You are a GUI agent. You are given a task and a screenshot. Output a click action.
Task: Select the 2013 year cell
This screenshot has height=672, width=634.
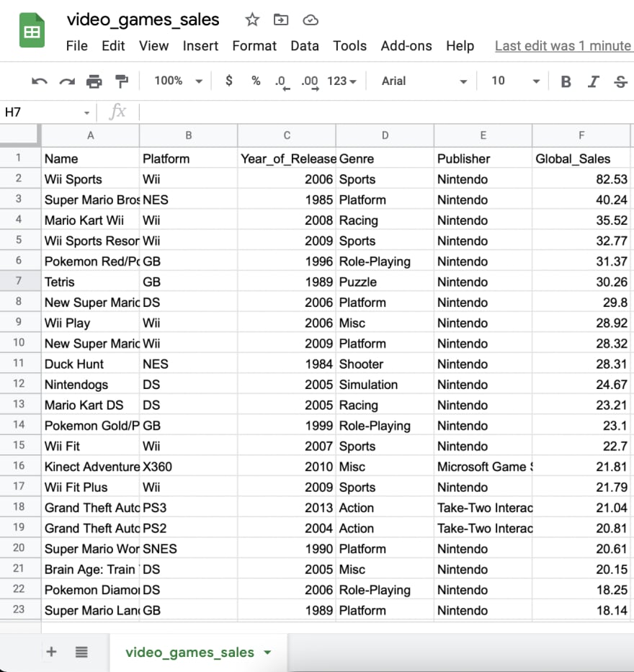pos(287,508)
